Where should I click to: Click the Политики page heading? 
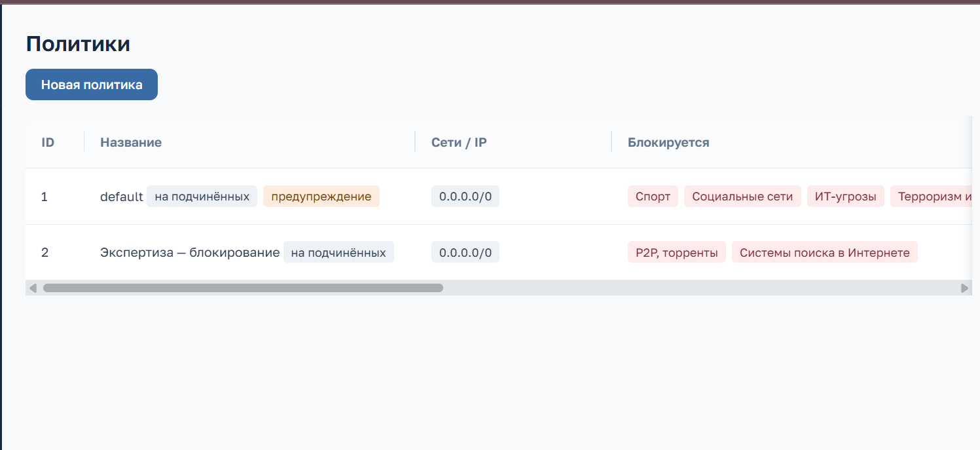point(78,44)
